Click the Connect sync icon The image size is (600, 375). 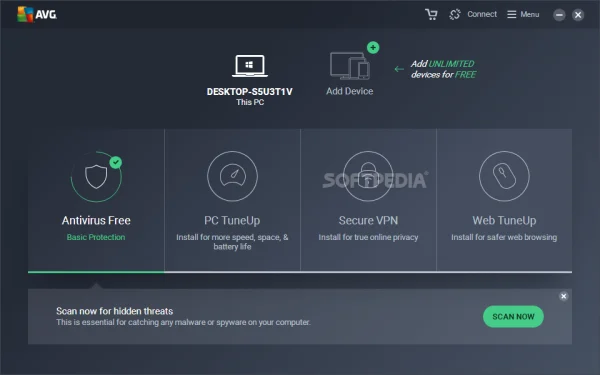point(455,15)
